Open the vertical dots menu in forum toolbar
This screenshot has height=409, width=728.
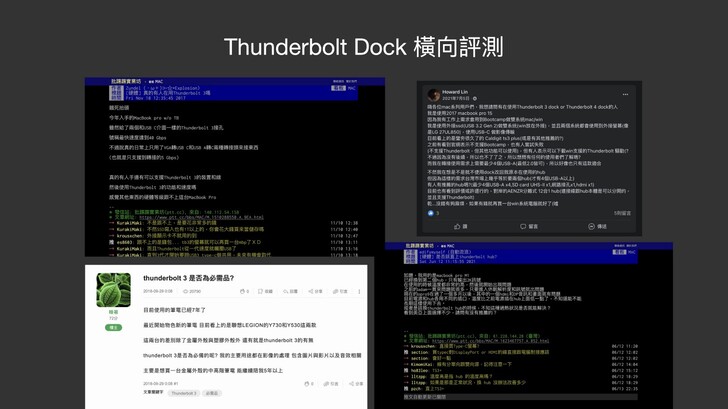click(359, 292)
